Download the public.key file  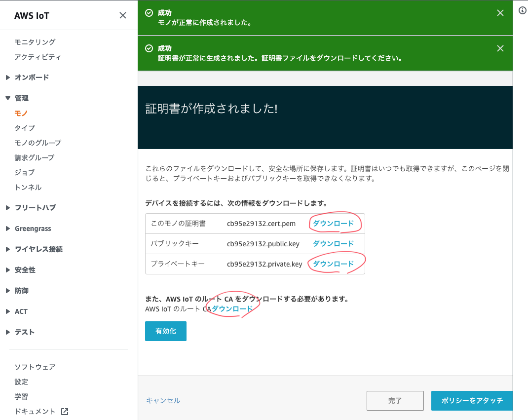coord(334,243)
